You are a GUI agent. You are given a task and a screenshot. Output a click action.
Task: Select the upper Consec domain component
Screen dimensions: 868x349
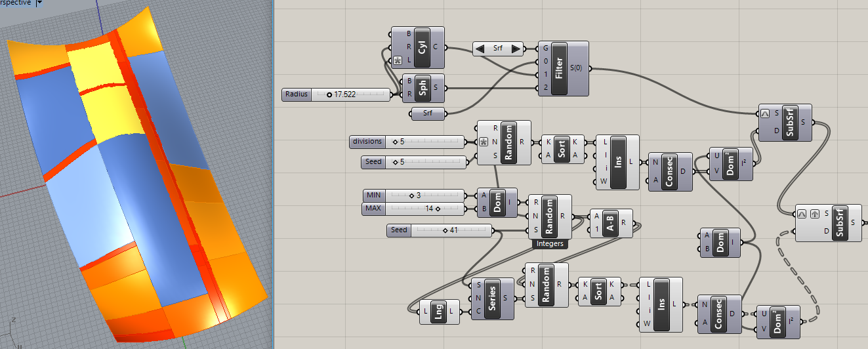point(669,173)
